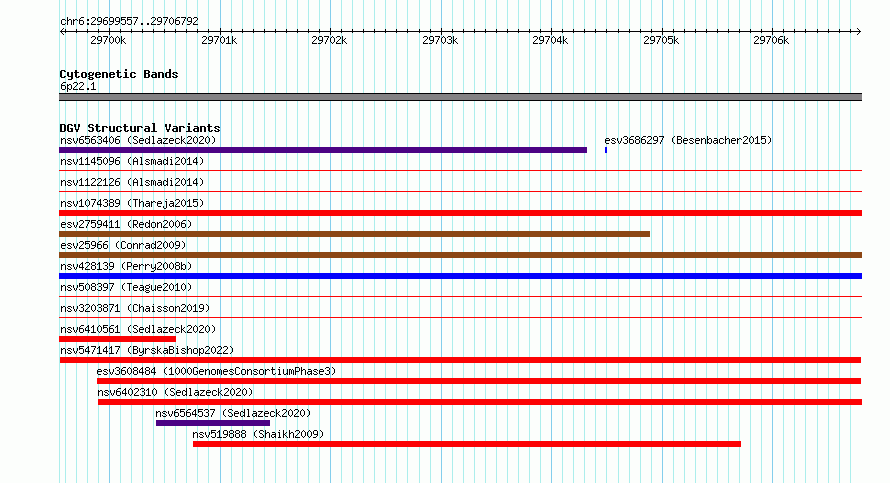Screen dimensions: 890x483
Task: Select the nsv3203871 thin red line
Action: pos(460,317)
